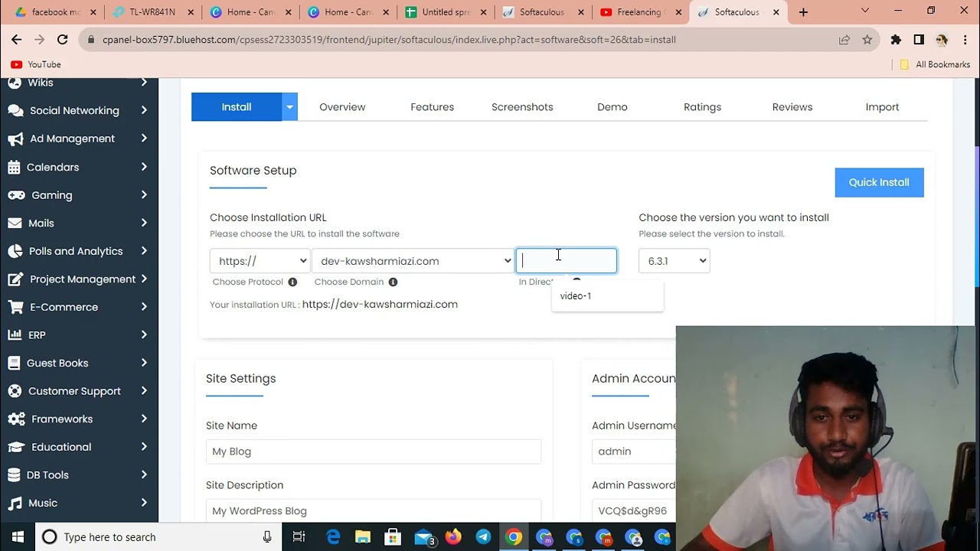This screenshot has width=980, height=551.
Task: Open a new browser tab
Action: tap(803, 12)
